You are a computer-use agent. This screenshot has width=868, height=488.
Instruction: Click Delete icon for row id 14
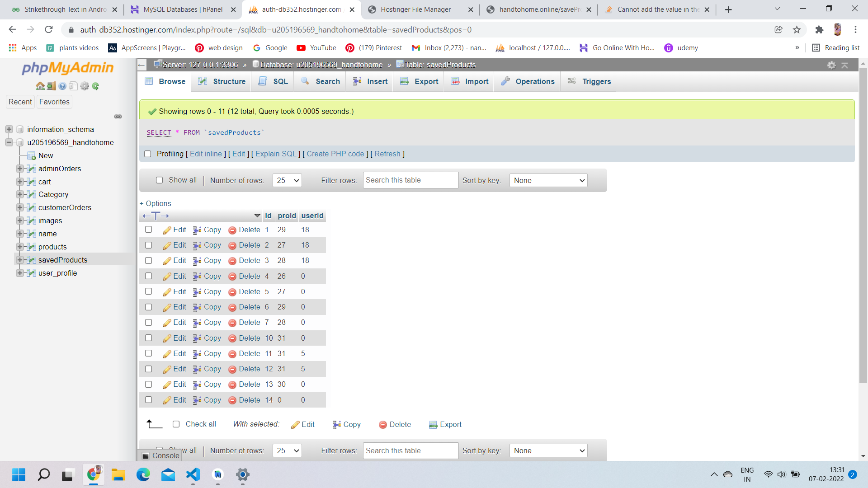point(232,400)
